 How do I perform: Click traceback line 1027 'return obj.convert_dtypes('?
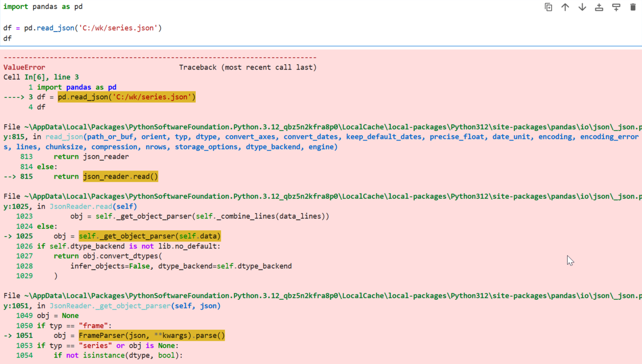108,256
